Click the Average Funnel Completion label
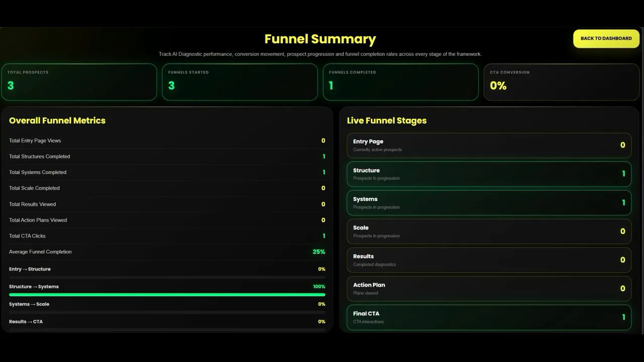Screen dimensions: 644x362 pos(40,252)
